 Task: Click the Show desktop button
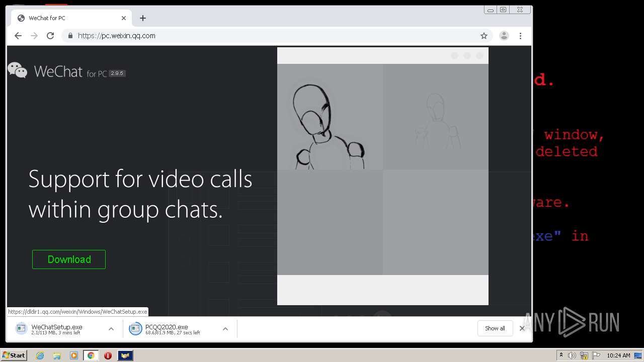click(639, 355)
